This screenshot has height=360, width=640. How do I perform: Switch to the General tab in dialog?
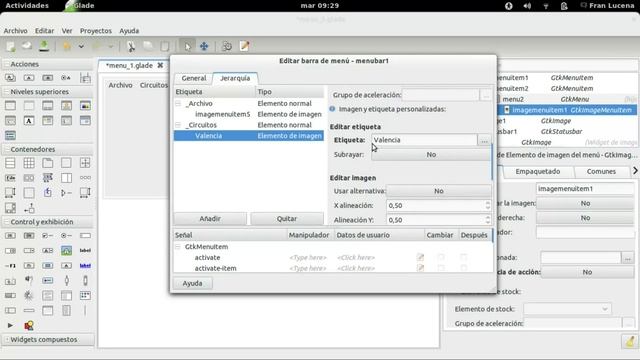[x=194, y=78]
